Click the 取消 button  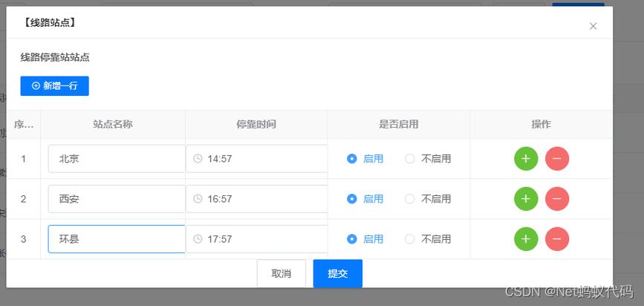(x=282, y=273)
